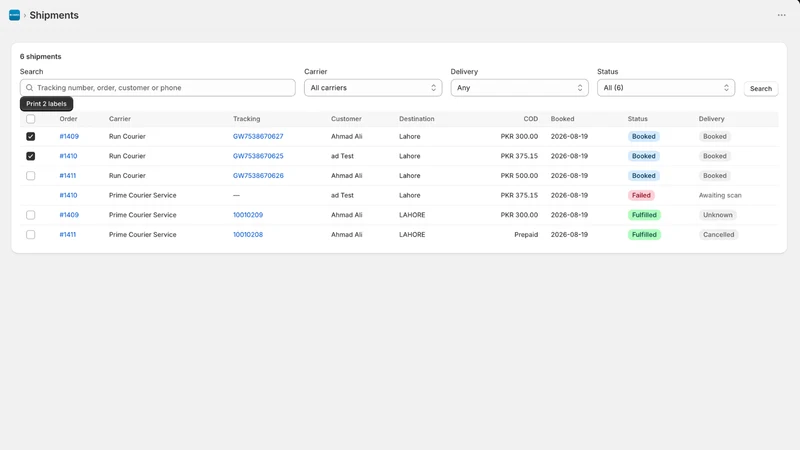Click ad Test customer in Run Courier row
Viewport: 800px width, 450px height.
click(342, 156)
